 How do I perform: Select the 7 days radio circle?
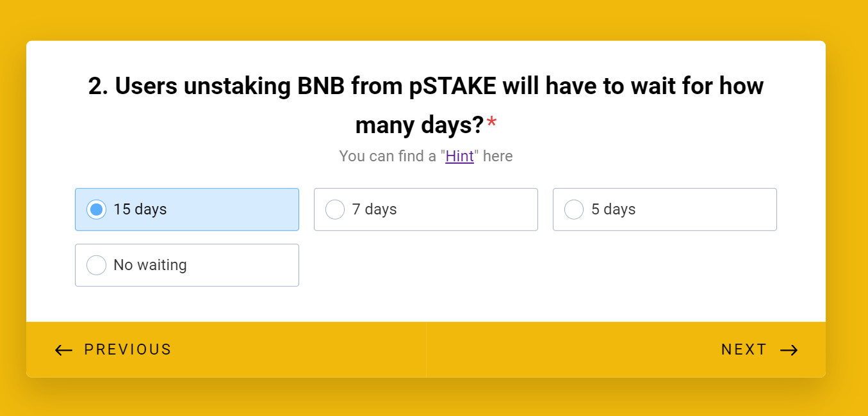tap(335, 209)
